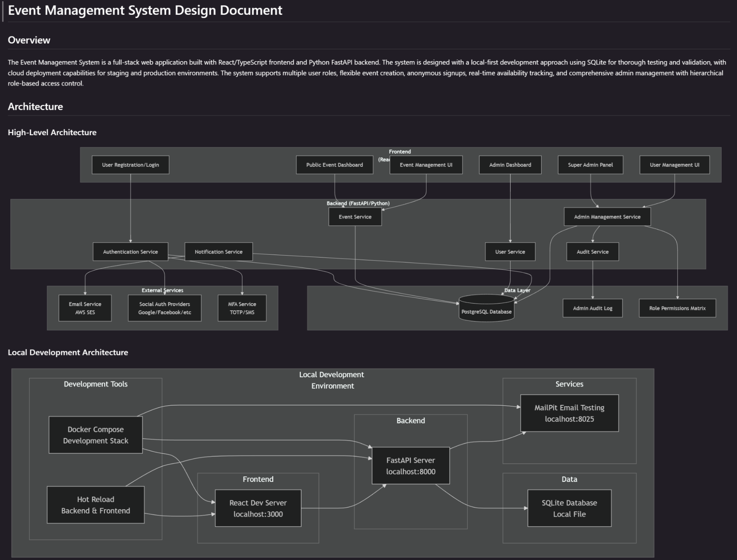Select the User Management UI node
Image resolution: width=737 pixels, height=560 pixels.
[674, 165]
